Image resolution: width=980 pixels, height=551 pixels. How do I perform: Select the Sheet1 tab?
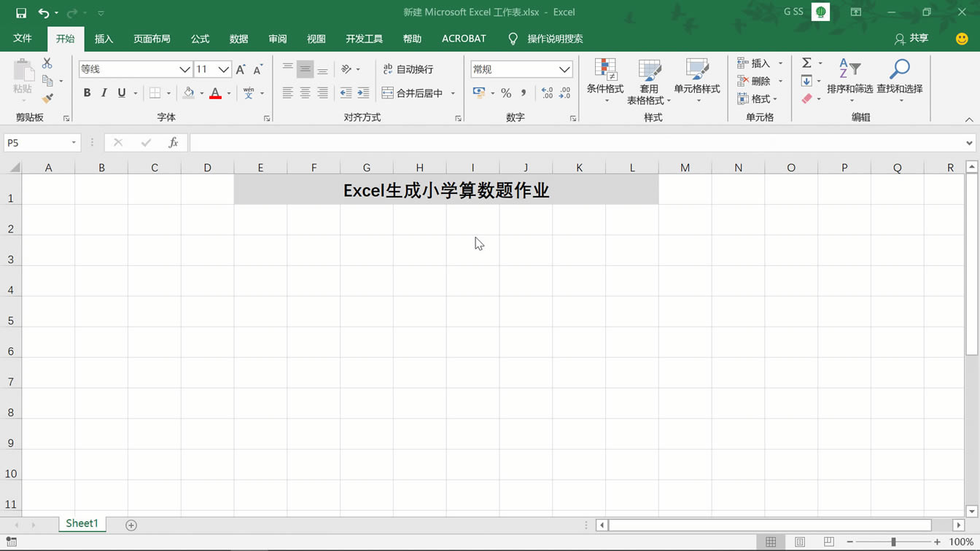(x=82, y=523)
